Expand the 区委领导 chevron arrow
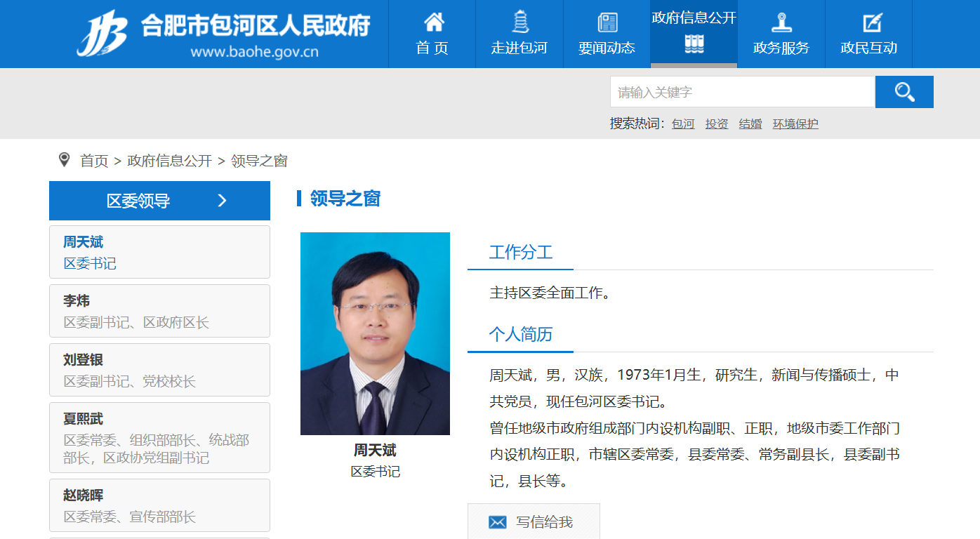980x539 pixels. pos(222,201)
